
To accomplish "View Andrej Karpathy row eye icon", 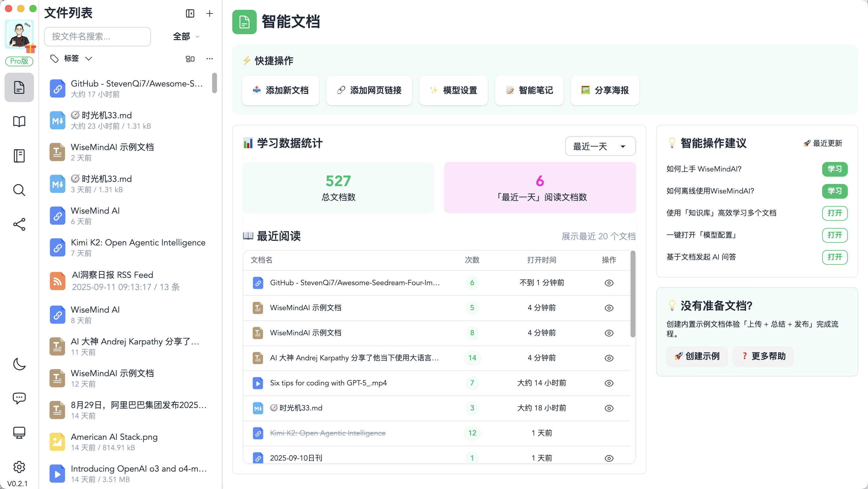I will point(609,358).
